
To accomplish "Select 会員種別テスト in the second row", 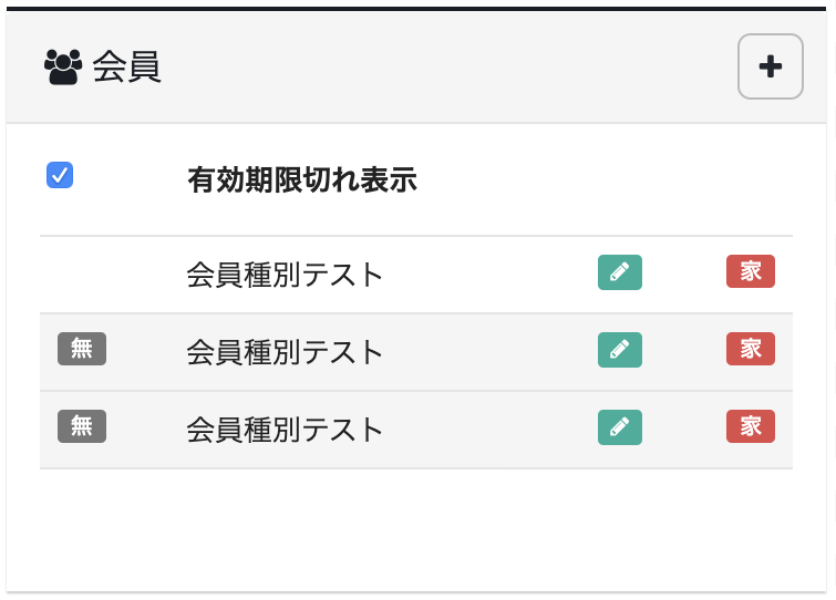I will [285, 352].
